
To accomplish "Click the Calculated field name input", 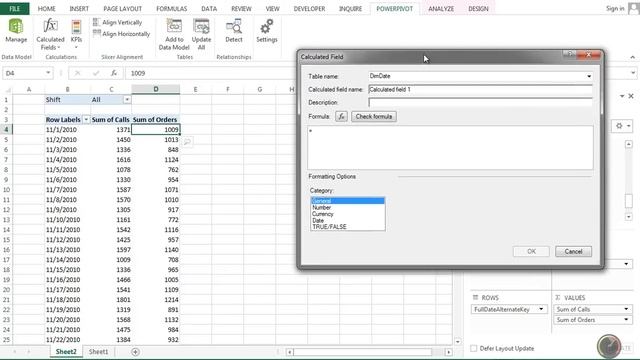I will pos(480,89).
